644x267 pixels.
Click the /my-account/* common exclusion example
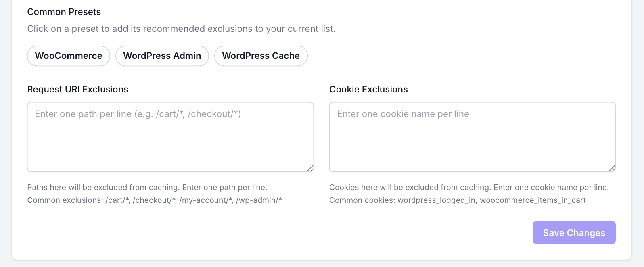coord(206,200)
